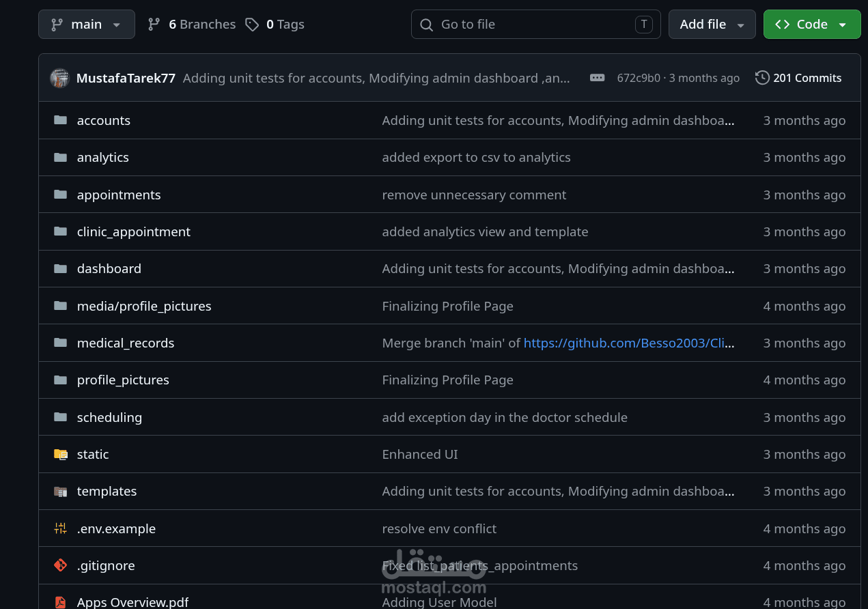Click the scheduling folder icon
Image resolution: width=868 pixels, height=609 pixels.
coord(61,417)
